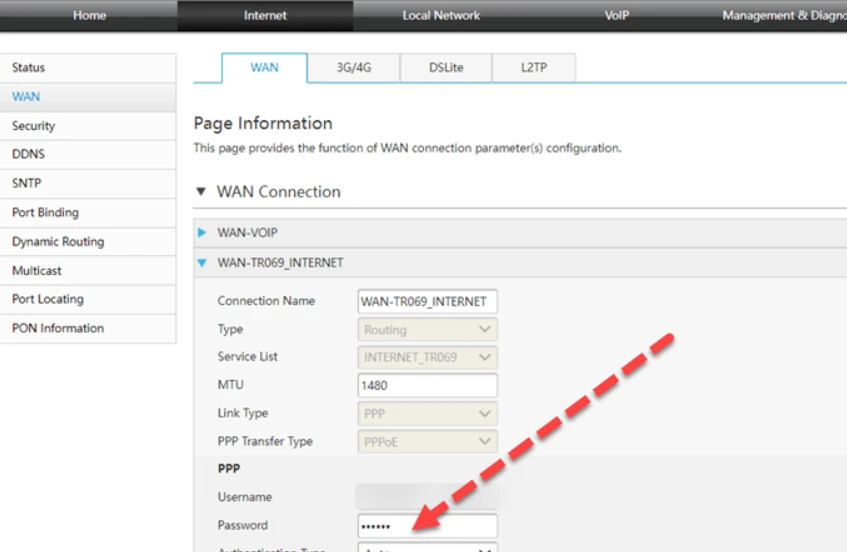Switch to the L2TP tab
The width and height of the screenshot is (847, 552).
pos(534,68)
